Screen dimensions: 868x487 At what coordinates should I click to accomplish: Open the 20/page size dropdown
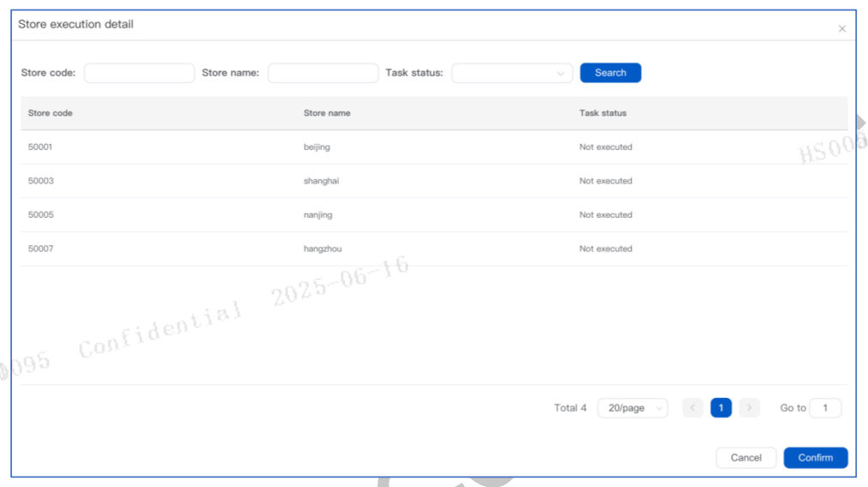(633, 408)
